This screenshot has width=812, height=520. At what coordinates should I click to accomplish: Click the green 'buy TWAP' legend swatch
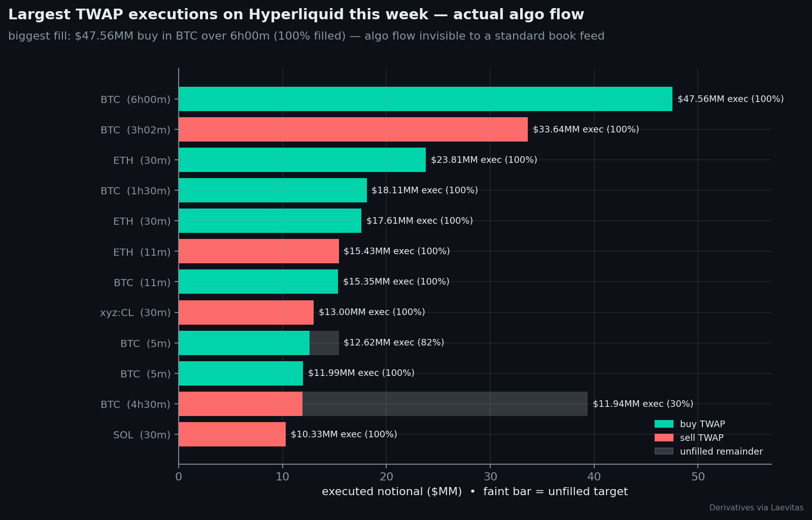point(664,424)
